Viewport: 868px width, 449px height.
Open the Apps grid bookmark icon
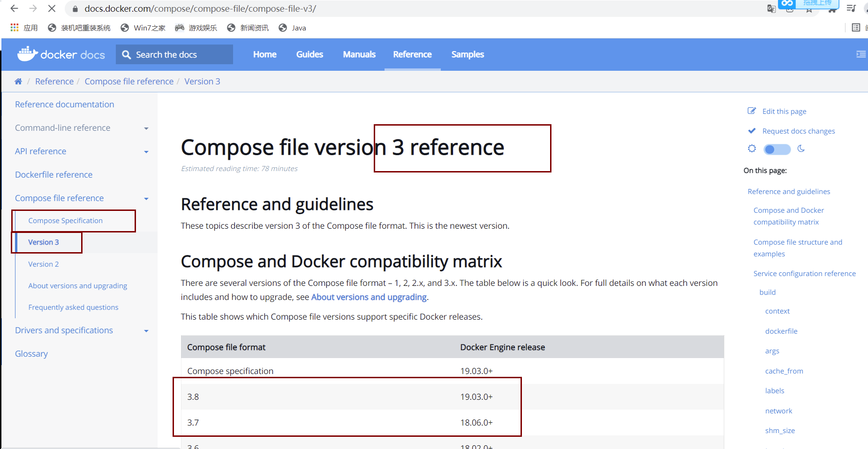click(x=15, y=28)
